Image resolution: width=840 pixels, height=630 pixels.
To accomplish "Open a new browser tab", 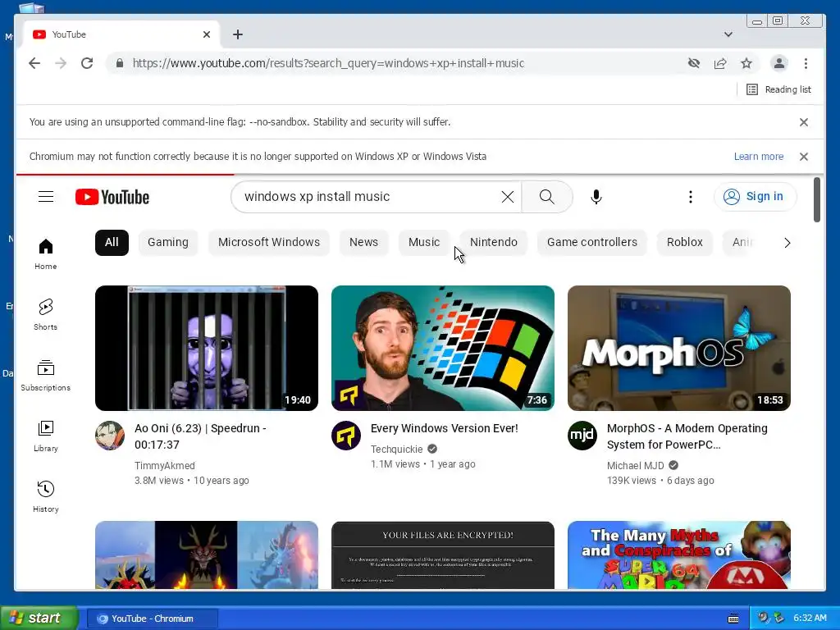I will [238, 34].
